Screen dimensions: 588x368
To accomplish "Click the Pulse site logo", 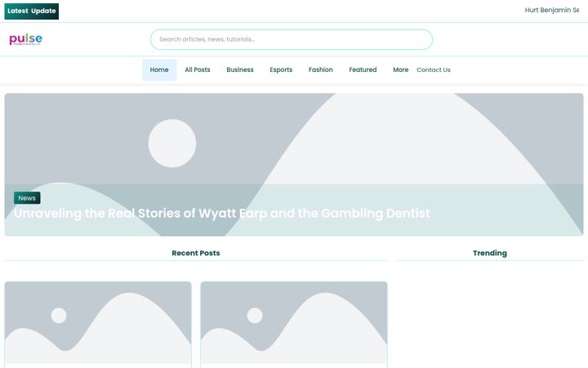I will pyautogui.click(x=25, y=39).
